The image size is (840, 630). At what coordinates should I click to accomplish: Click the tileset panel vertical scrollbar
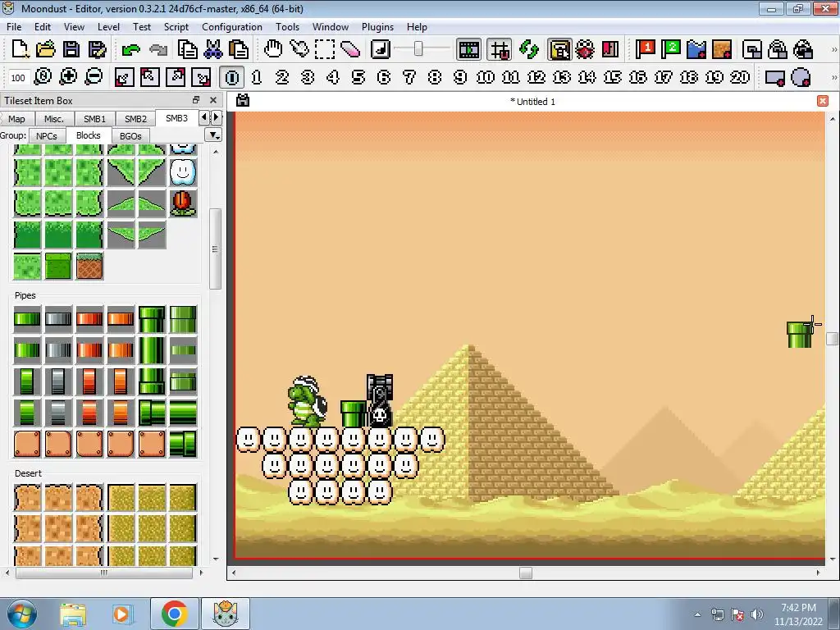coord(216,249)
